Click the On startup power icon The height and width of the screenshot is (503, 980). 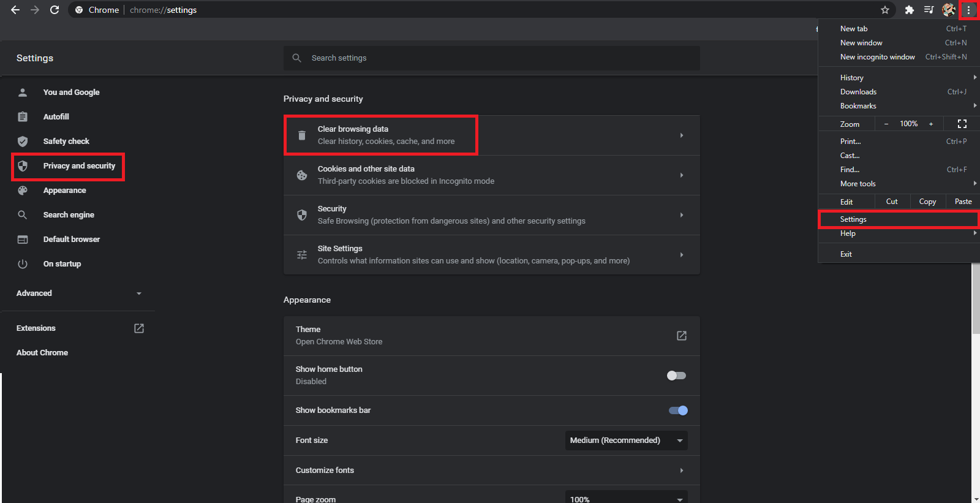[23, 264]
